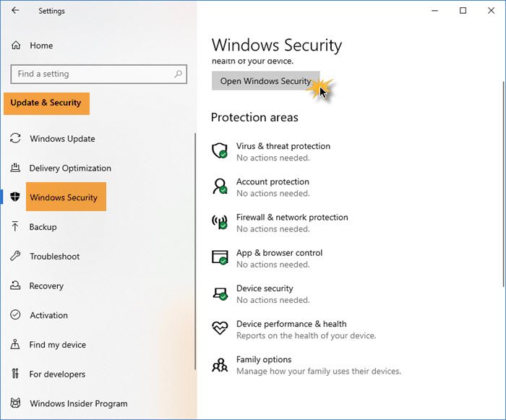Screen dimensions: 506x420
Task: Click the Account protection person icon
Action: [x=220, y=187]
